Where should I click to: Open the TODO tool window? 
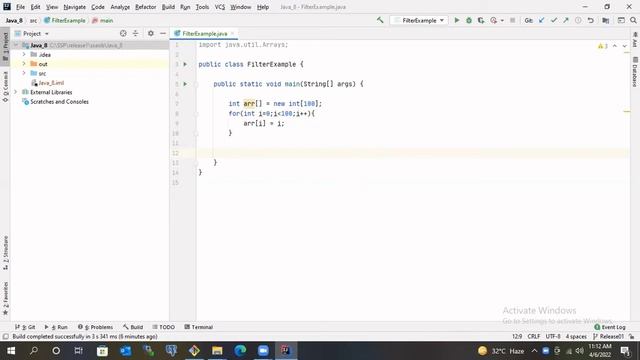pyautogui.click(x=164, y=327)
